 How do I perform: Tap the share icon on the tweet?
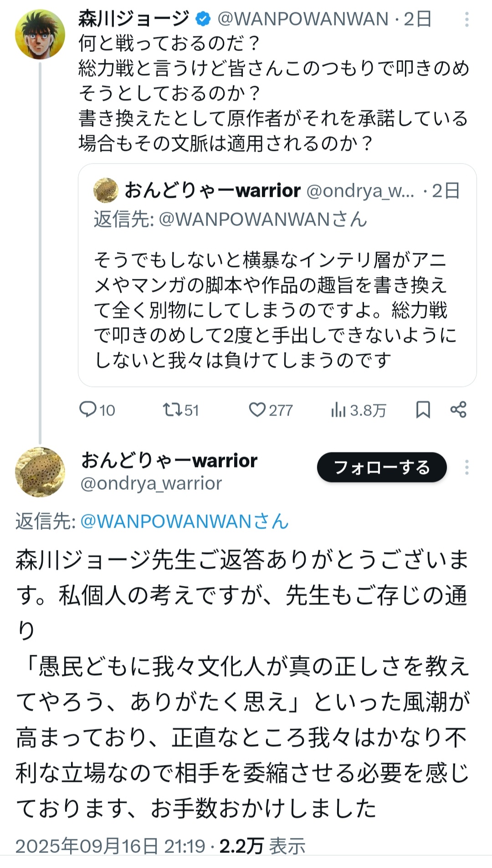[x=458, y=410]
